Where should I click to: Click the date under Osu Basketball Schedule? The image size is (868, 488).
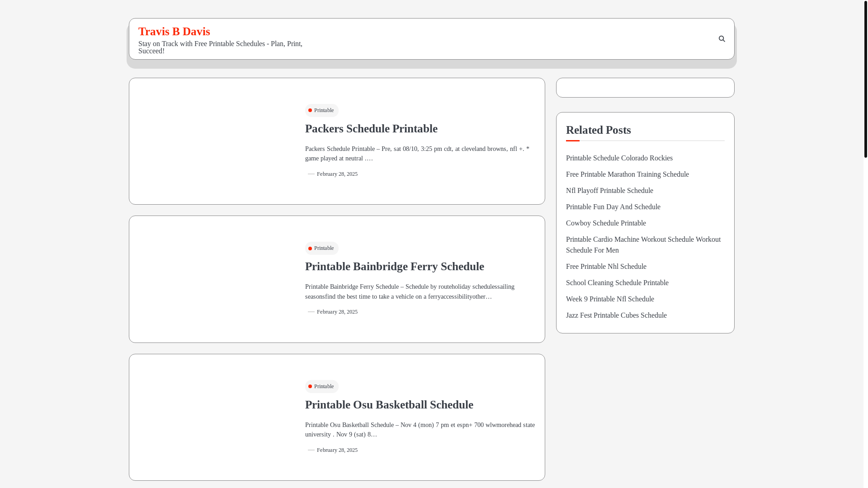(337, 450)
